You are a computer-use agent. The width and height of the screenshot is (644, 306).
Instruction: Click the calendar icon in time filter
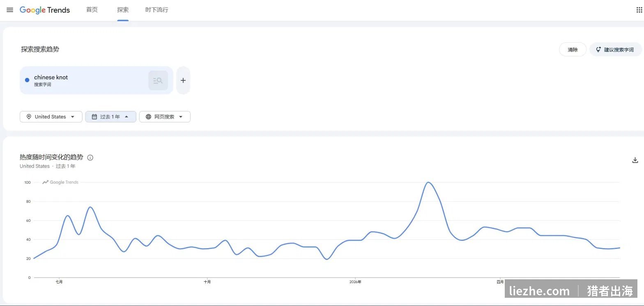click(94, 117)
